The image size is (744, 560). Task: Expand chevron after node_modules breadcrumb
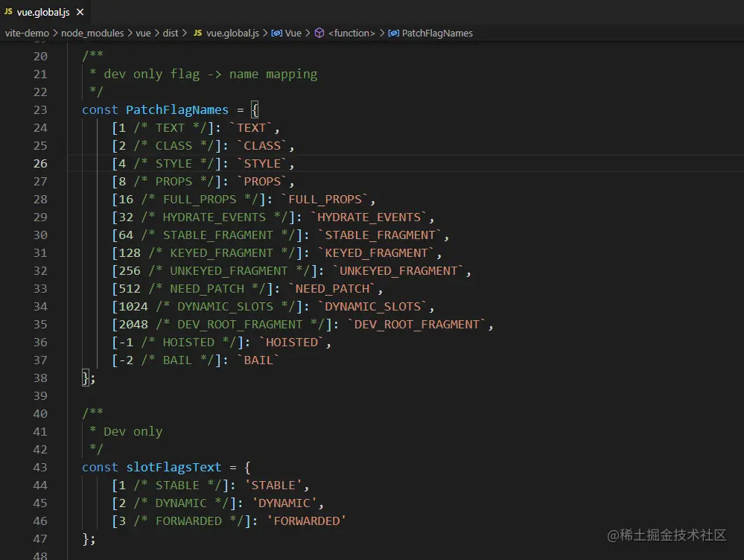click(130, 33)
